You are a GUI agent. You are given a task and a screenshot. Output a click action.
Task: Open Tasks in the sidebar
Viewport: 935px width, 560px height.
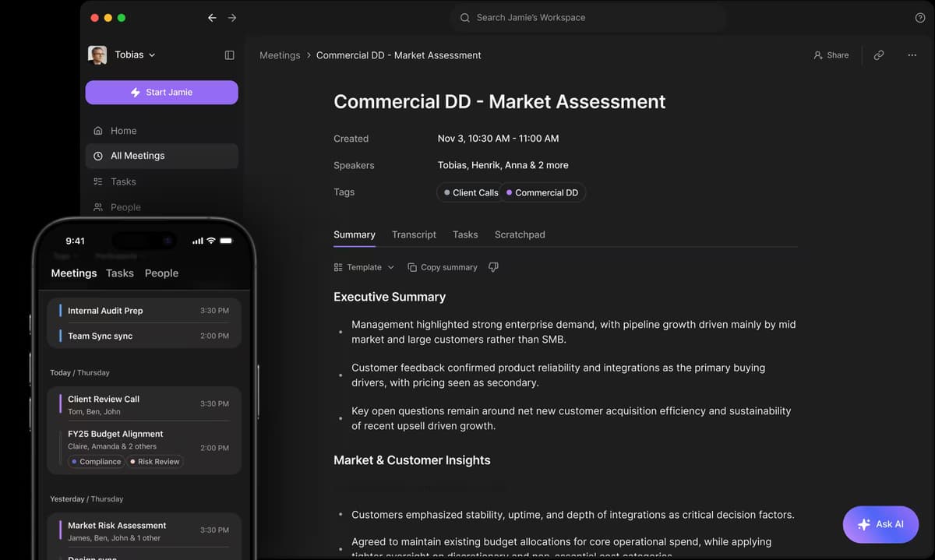[x=123, y=181]
